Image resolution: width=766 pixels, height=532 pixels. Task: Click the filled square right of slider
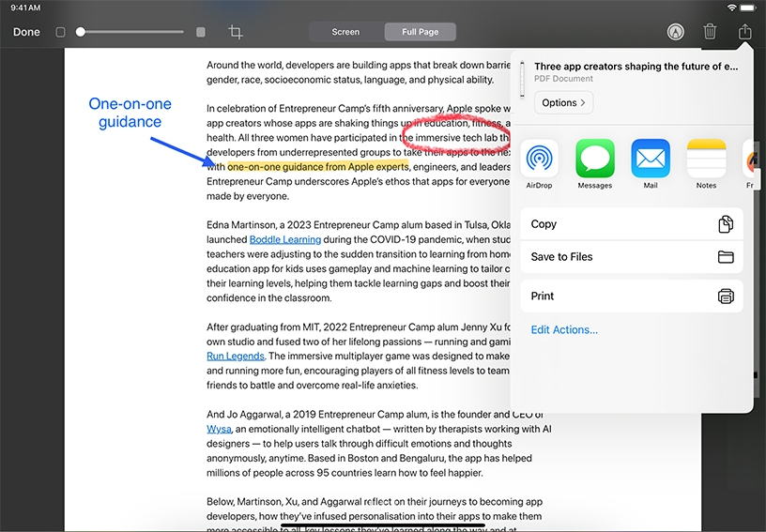click(x=200, y=32)
